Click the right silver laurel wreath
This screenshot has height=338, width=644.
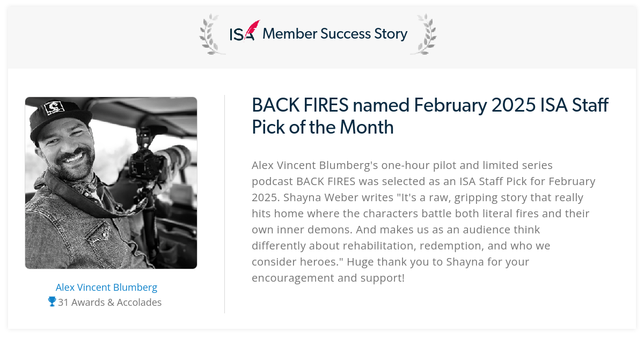[423, 34]
